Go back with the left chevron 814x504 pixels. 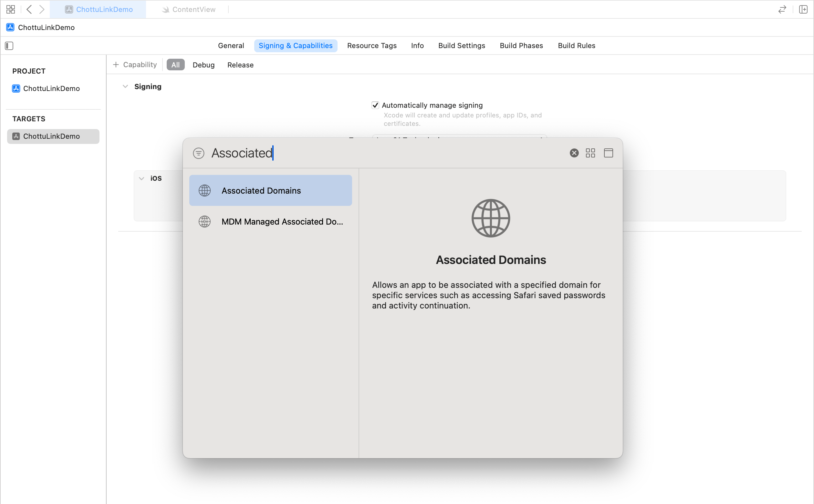tap(29, 9)
